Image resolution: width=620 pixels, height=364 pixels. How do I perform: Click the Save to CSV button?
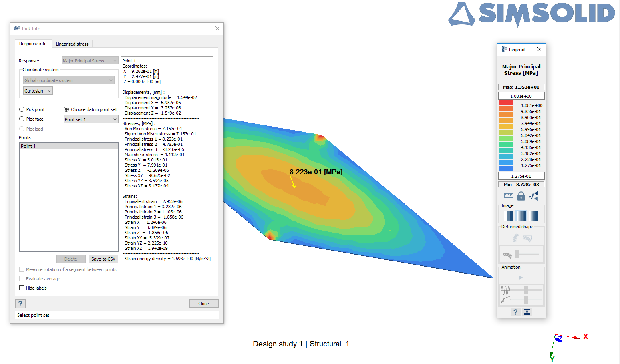(103, 259)
